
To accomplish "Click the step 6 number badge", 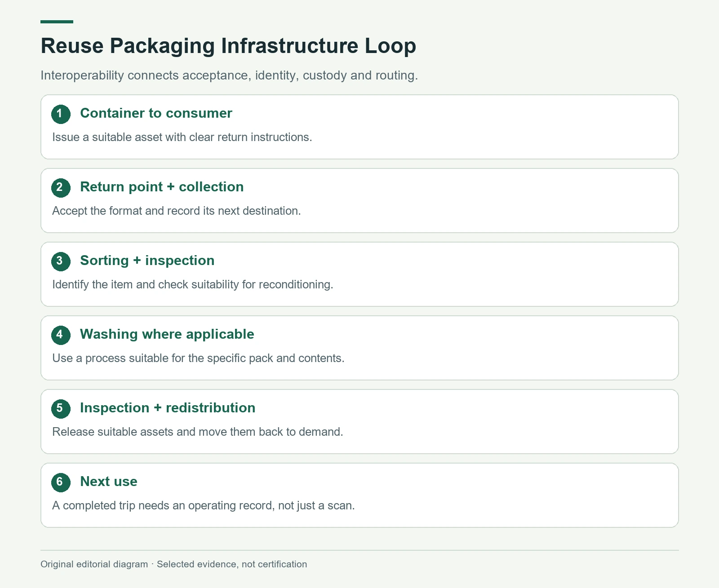I will [x=61, y=482].
